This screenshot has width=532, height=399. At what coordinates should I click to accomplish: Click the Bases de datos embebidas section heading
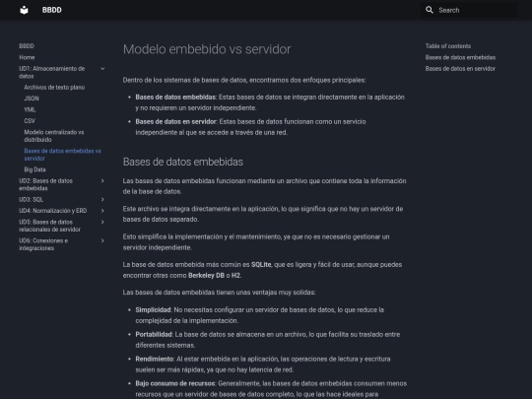click(183, 162)
